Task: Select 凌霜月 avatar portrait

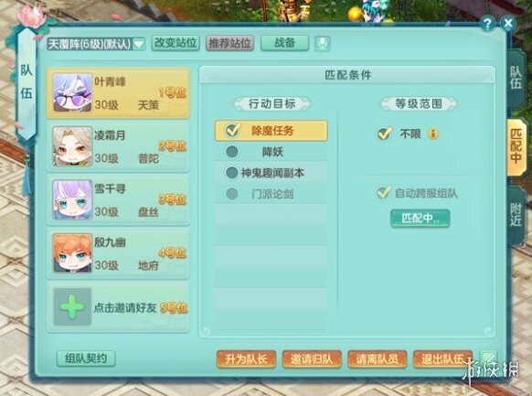Action: [x=72, y=146]
